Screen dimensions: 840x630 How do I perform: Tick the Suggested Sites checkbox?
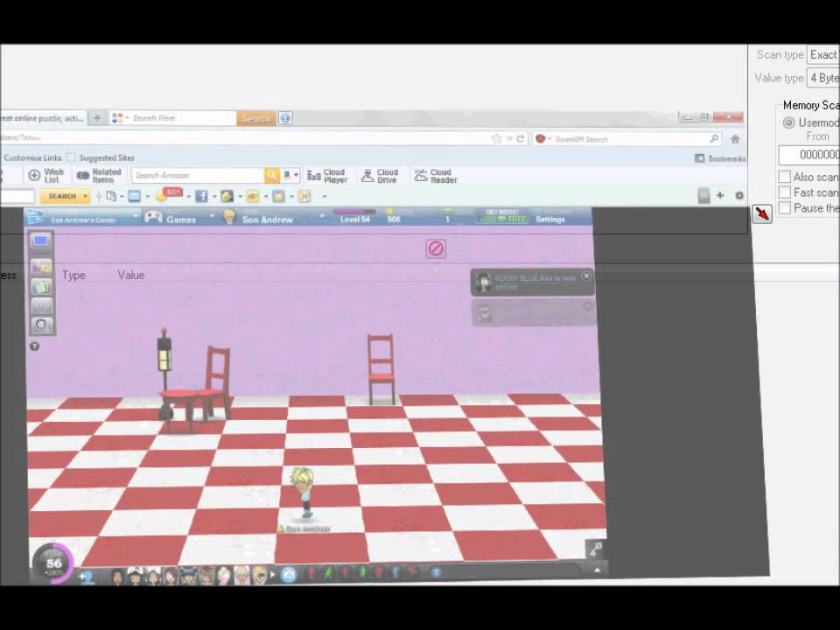pyautogui.click(x=71, y=157)
